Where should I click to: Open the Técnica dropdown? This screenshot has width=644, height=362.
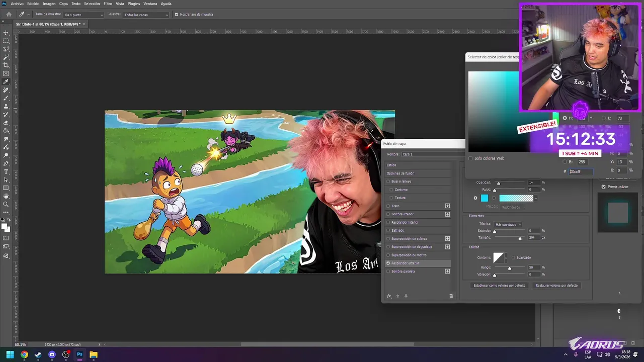(507, 224)
